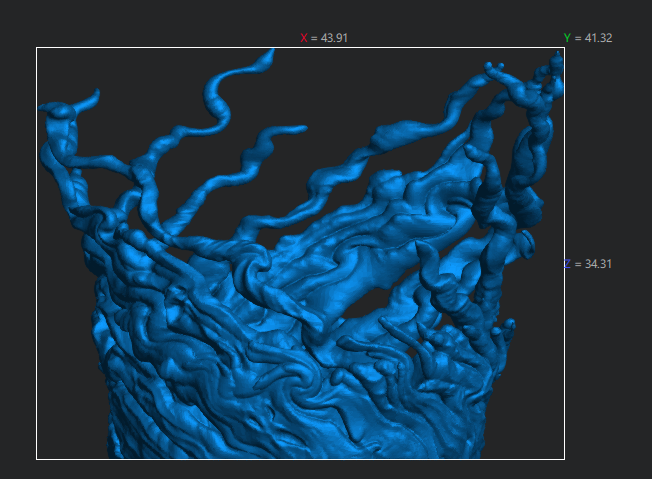The image size is (652, 479).
Task: Click the bounding box's top-left corner
Action: pos(37,48)
